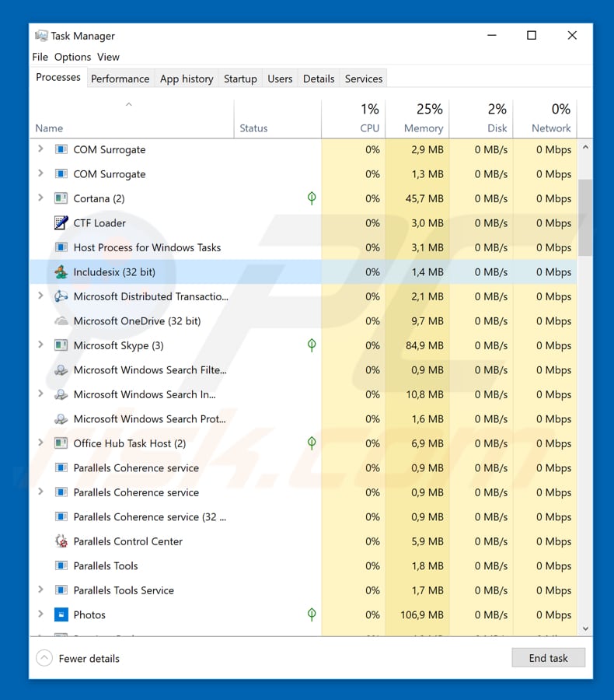Click the Microsoft Windows Search Filter icon
614x700 pixels.
61,370
